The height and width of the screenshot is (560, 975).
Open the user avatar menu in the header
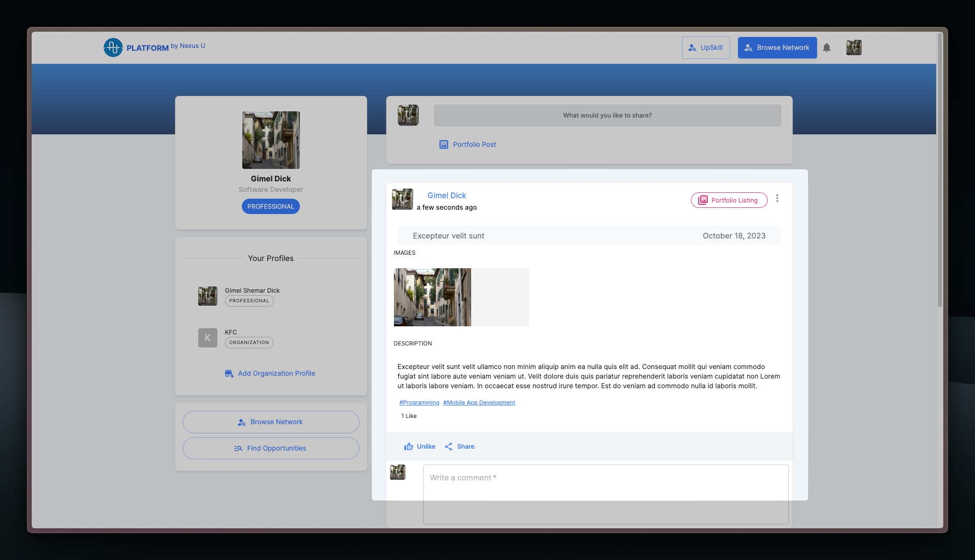pyautogui.click(x=854, y=48)
